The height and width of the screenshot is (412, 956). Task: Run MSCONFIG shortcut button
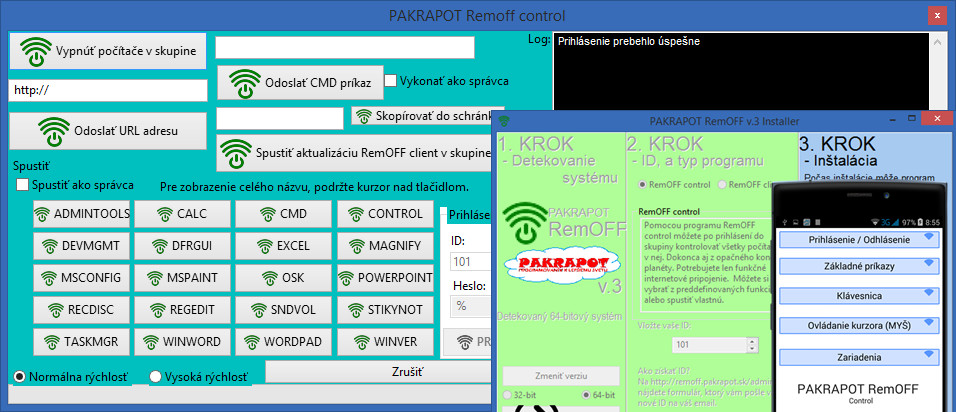tap(82, 278)
